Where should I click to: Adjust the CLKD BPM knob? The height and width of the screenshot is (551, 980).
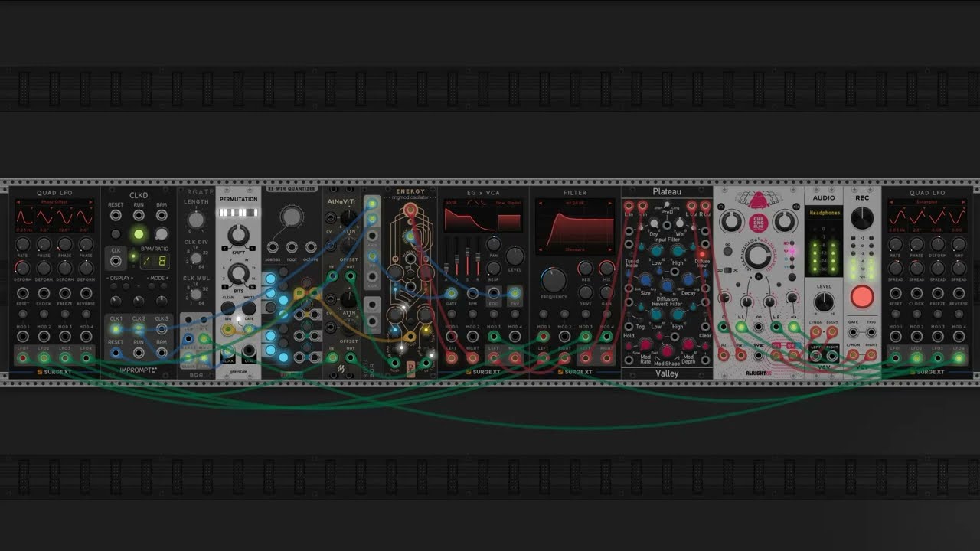(x=162, y=234)
